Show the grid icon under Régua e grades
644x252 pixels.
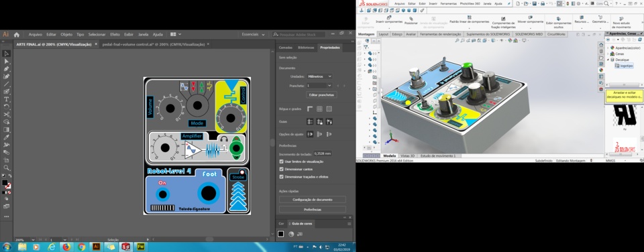click(319, 109)
